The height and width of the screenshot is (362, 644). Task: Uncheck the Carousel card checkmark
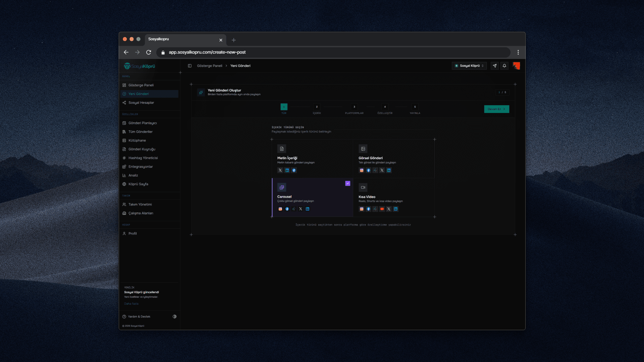coord(347,183)
